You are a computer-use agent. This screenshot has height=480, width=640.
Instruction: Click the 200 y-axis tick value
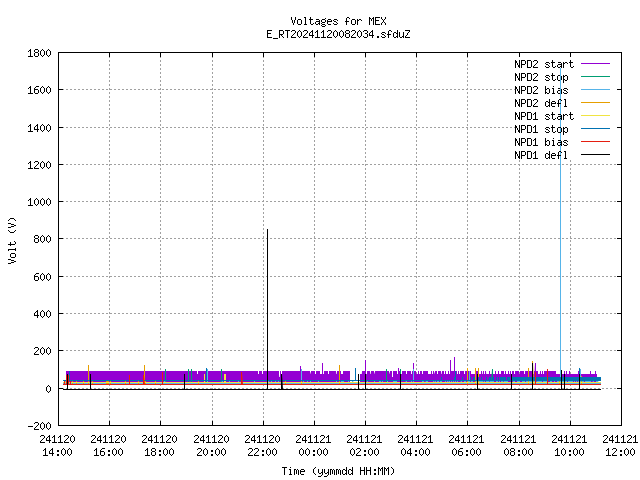coord(42,351)
